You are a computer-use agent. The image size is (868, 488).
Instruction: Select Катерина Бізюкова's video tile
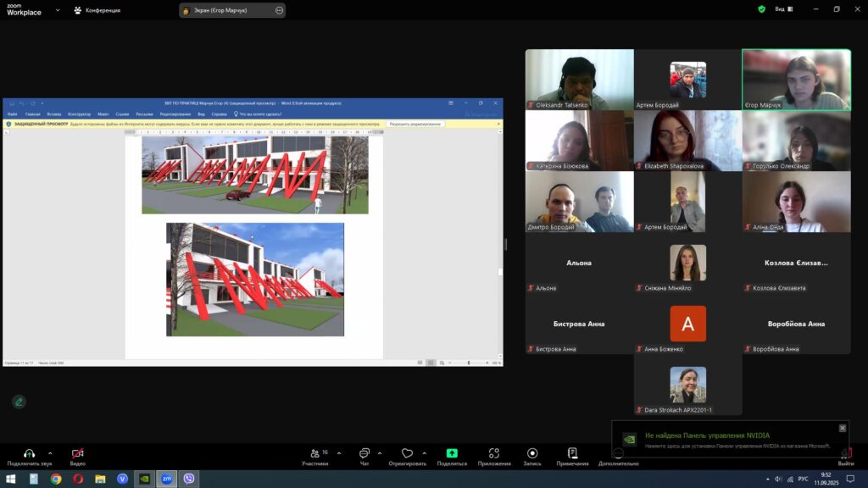[x=580, y=141]
